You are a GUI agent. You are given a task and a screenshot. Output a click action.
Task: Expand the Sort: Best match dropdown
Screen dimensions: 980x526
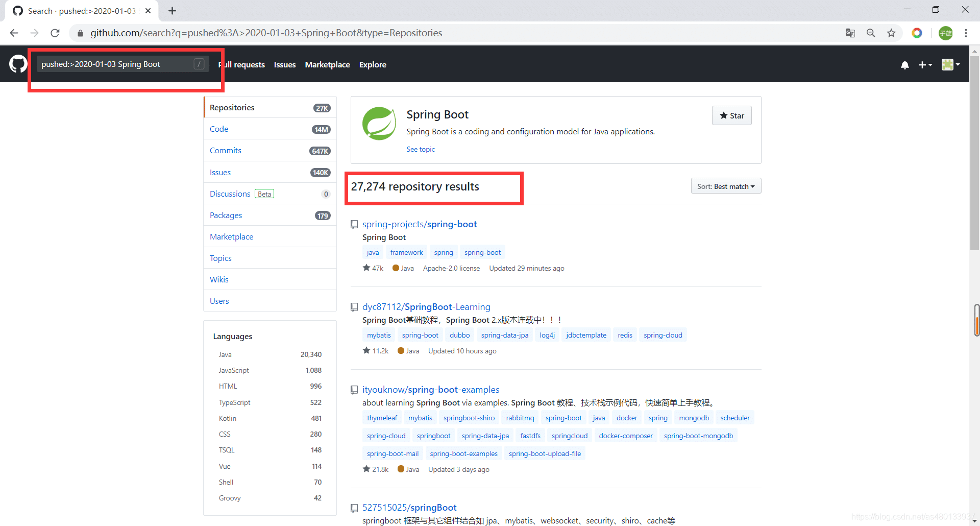point(726,186)
